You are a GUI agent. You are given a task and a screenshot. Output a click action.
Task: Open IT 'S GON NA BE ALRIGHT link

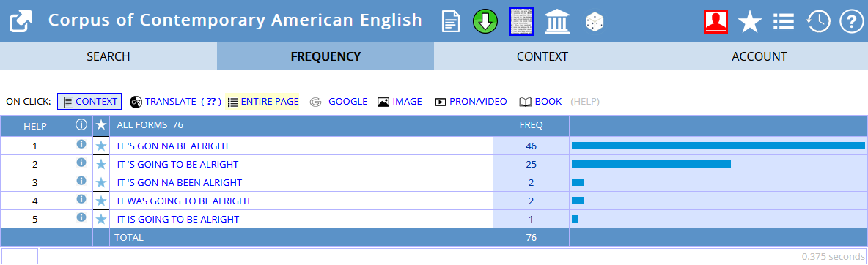[x=173, y=146]
